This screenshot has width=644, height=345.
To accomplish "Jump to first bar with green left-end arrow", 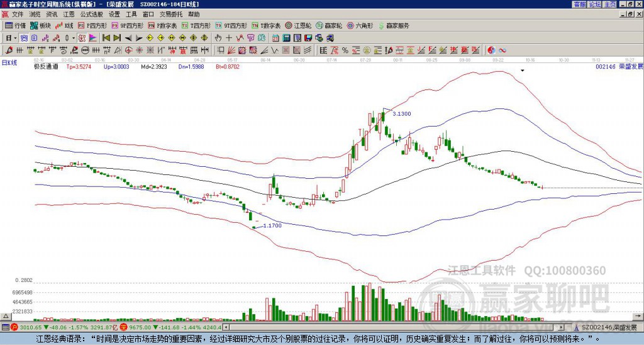I will point(106,38).
